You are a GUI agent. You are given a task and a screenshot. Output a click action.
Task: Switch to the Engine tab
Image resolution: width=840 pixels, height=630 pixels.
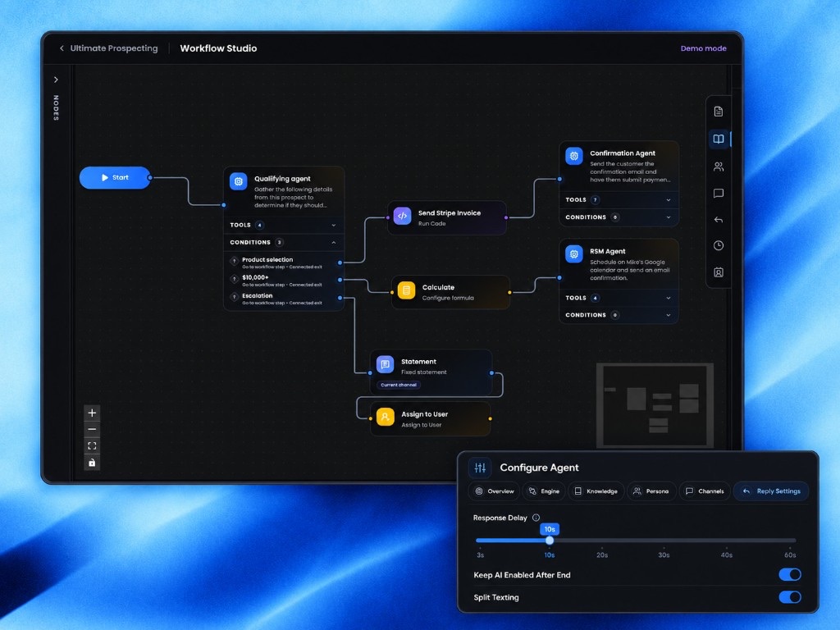[x=543, y=491]
